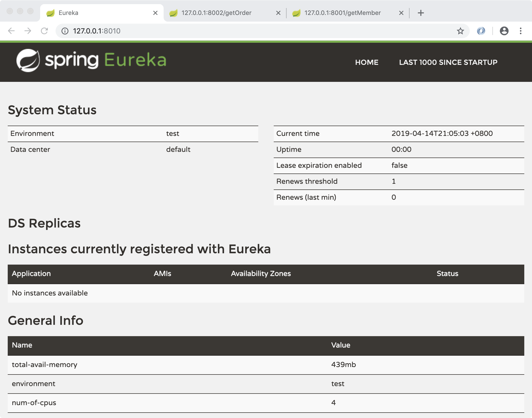
Task: Switch to the 127.0.0.1:8002/getOrder tab
Action: (216, 13)
